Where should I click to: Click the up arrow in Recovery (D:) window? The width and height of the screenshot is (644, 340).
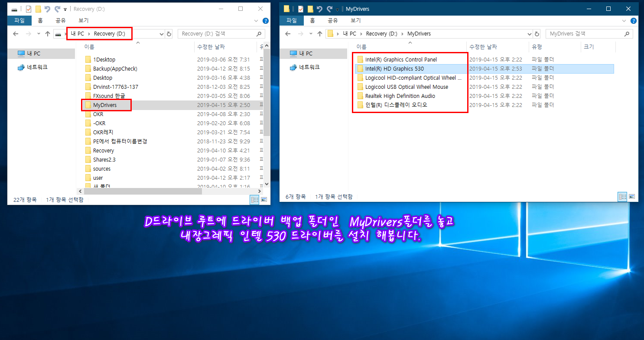point(48,34)
